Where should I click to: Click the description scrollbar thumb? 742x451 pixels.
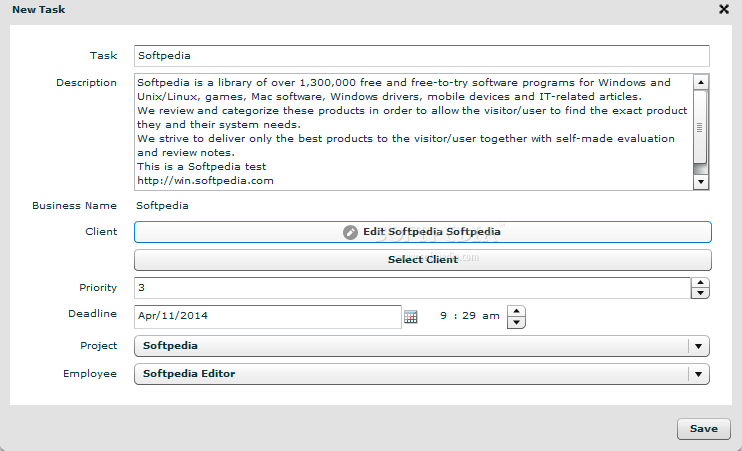pyautogui.click(x=700, y=128)
